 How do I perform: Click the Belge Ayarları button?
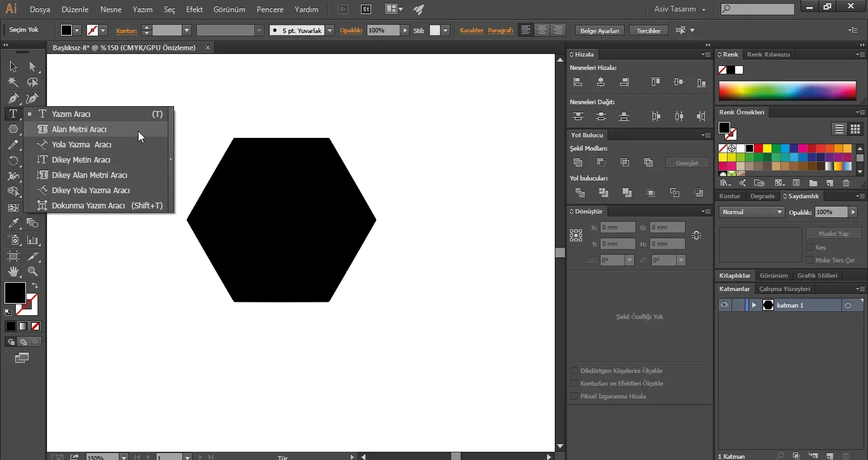click(600, 30)
